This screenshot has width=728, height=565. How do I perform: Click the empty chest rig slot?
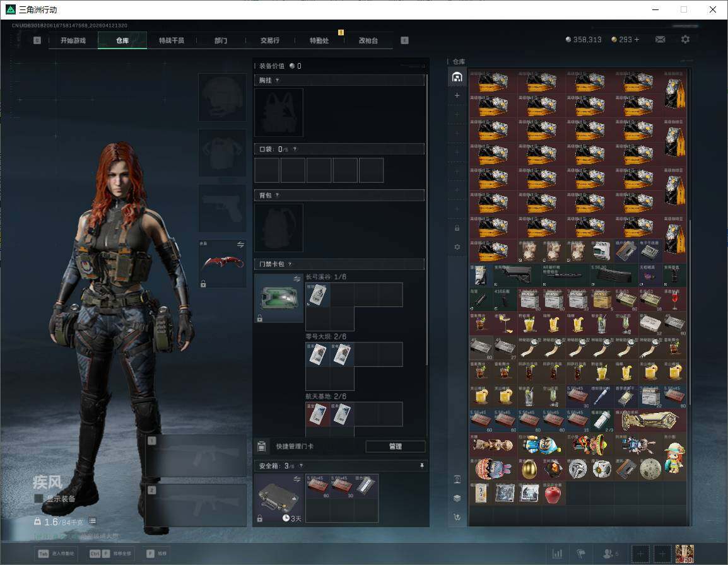[x=279, y=112]
